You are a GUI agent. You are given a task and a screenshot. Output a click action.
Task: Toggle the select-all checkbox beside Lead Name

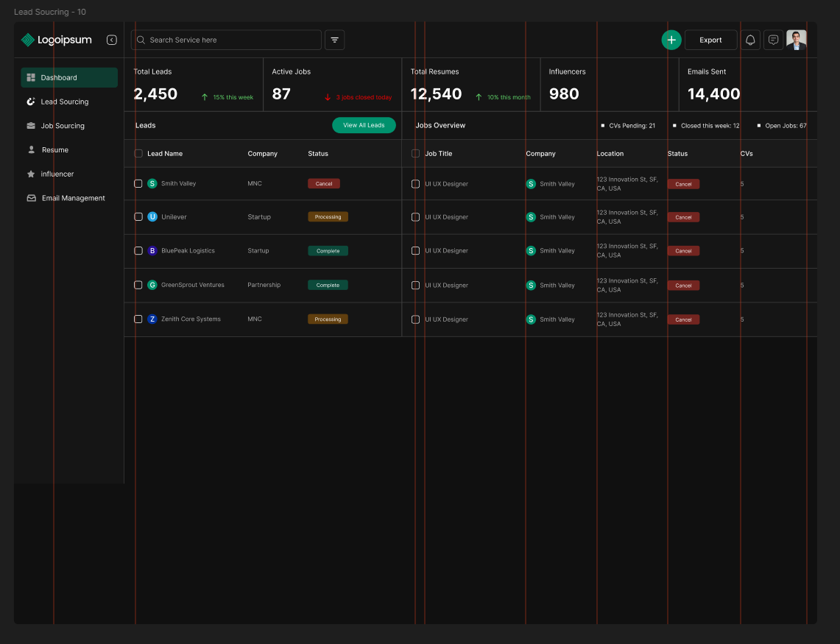(x=138, y=154)
